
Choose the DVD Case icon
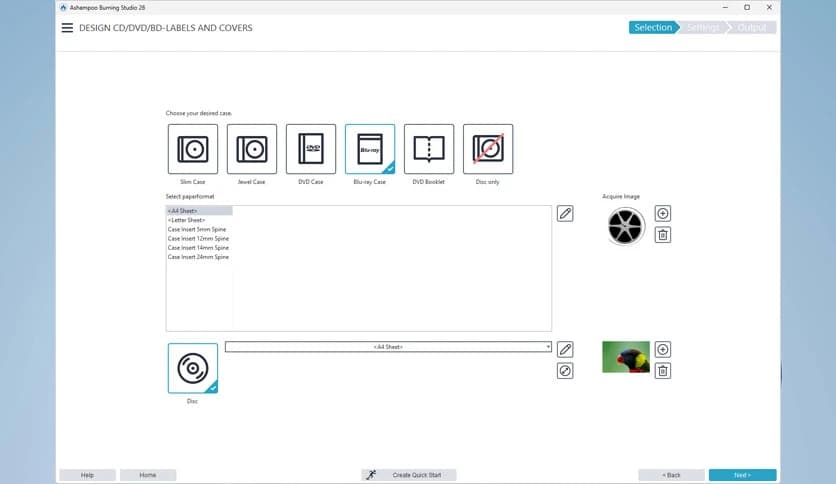pyautogui.click(x=311, y=149)
